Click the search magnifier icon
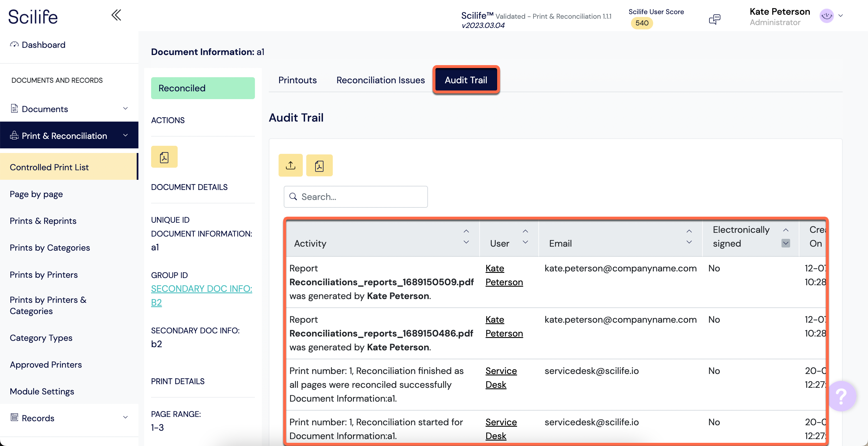This screenshot has width=868, height=446. pyautogui.click(x=293, y=196)
